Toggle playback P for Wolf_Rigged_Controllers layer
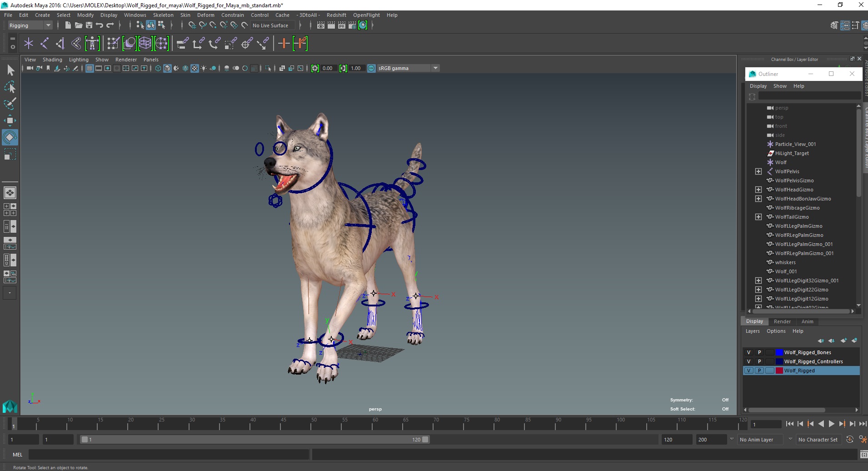Viewport: 868px width, 471px height. click(x=759, y=361)
